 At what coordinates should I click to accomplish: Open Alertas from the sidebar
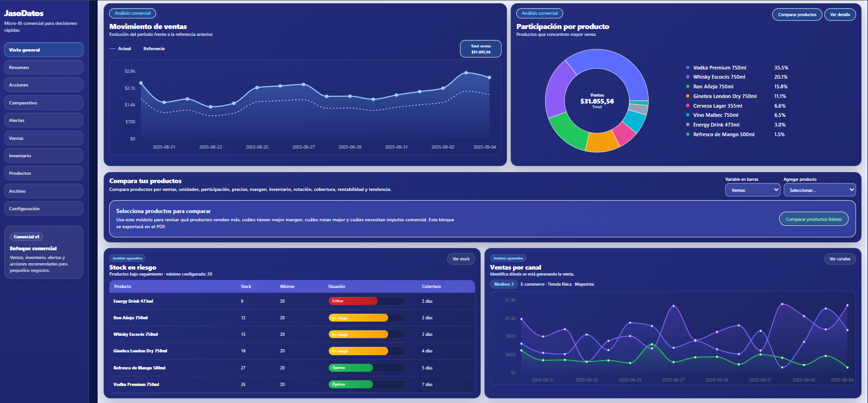click(x=44, y=120)
